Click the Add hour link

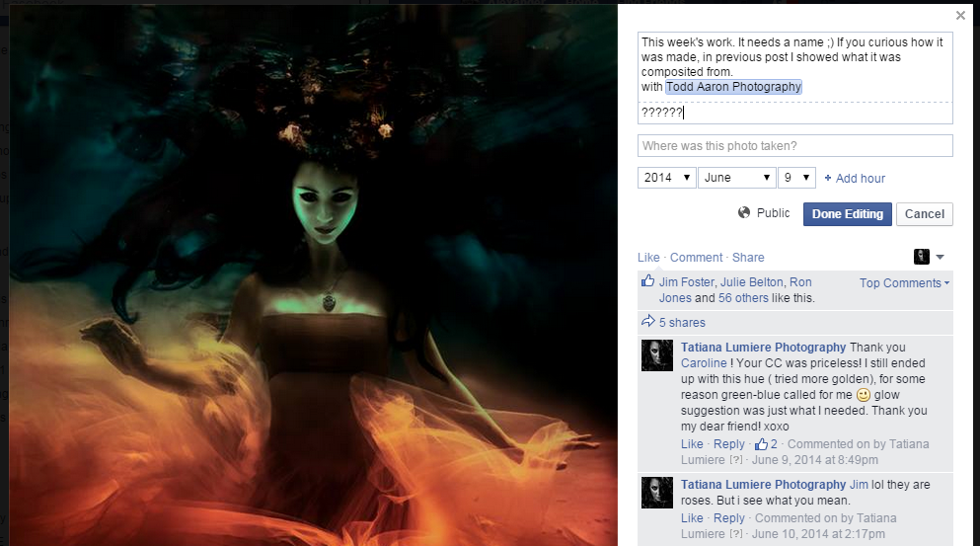[861, 179]
